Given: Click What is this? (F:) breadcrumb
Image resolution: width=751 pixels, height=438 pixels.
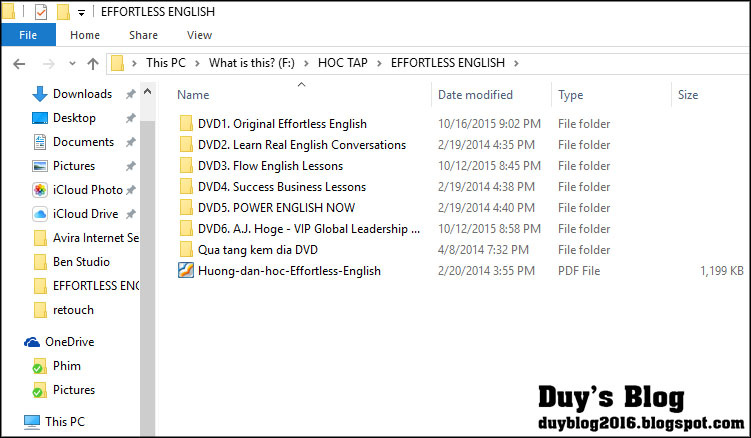Looking at the screenshot, I should pyautogui.click(x=251, y=63).
